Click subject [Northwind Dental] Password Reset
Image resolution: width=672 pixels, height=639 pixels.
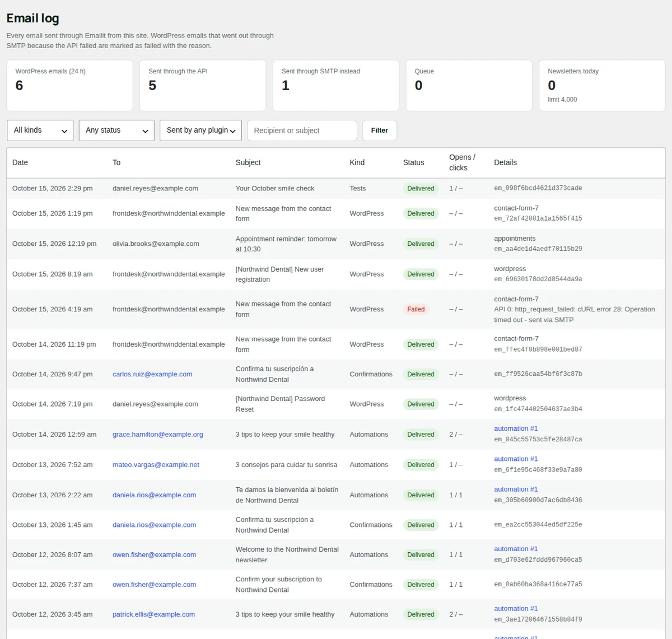click(280, 404)
